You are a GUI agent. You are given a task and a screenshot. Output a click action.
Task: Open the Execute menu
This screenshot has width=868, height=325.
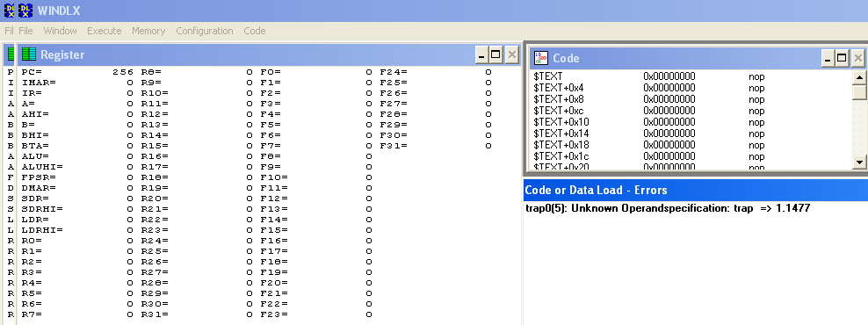(104, 31)
